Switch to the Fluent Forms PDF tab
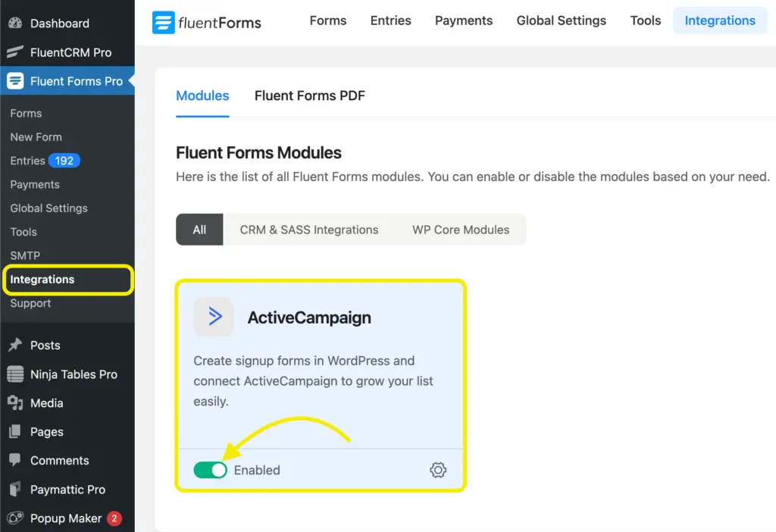Viewport: 776px width, 532px height. click(x=309, y=95)
